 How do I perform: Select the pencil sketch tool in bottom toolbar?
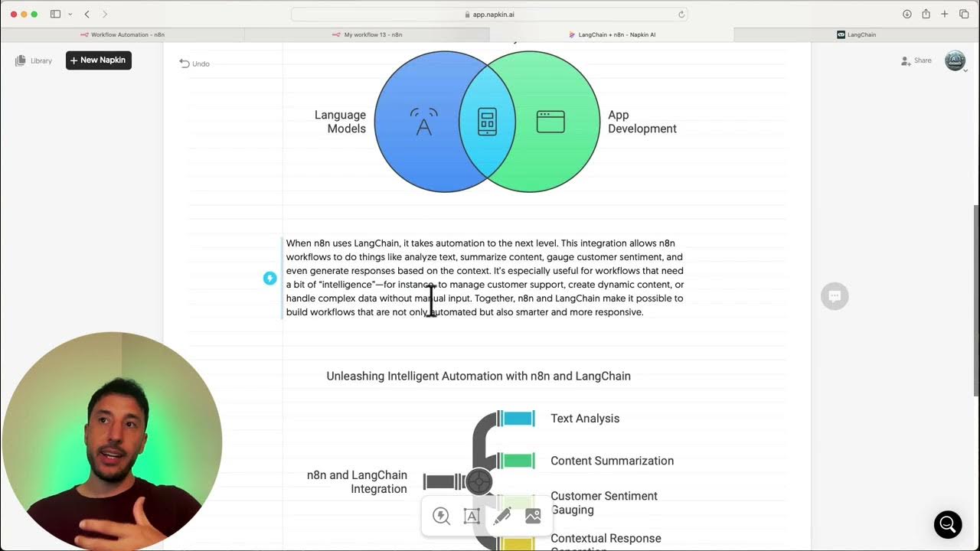pyautogui.click(x=502, y=516)
